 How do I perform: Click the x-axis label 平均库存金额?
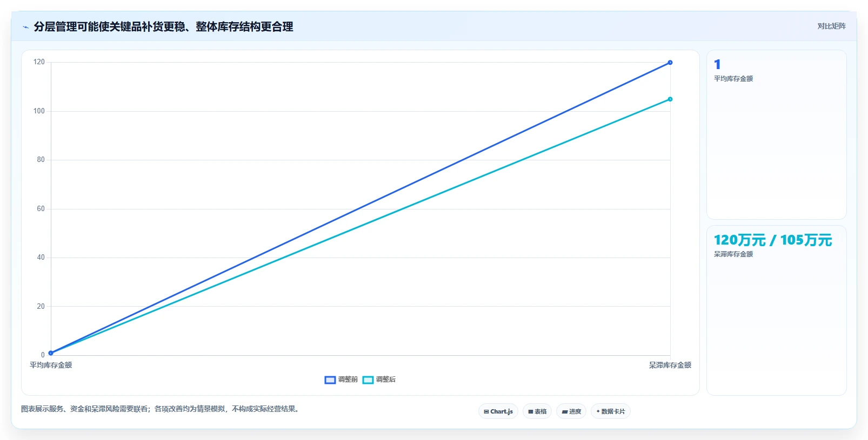click(x=51, y=365)
